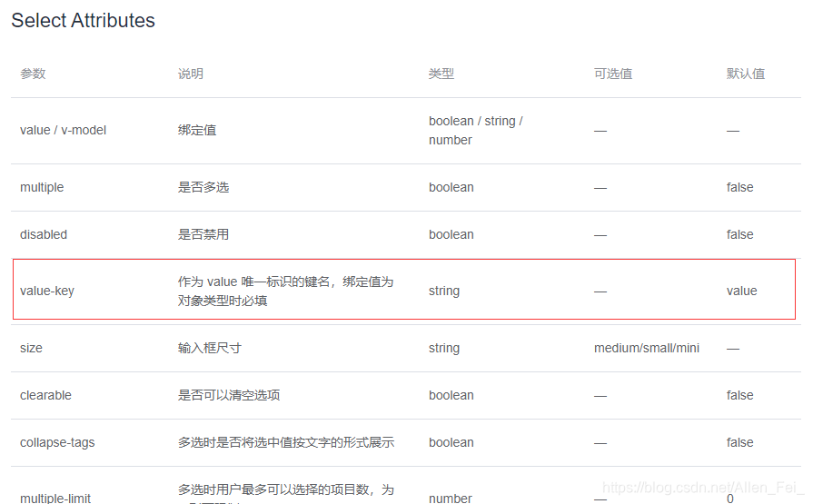Select 'boolean / string / number' type cell
The width and height of the screenshot is (813, 504).
pos(476,130)
